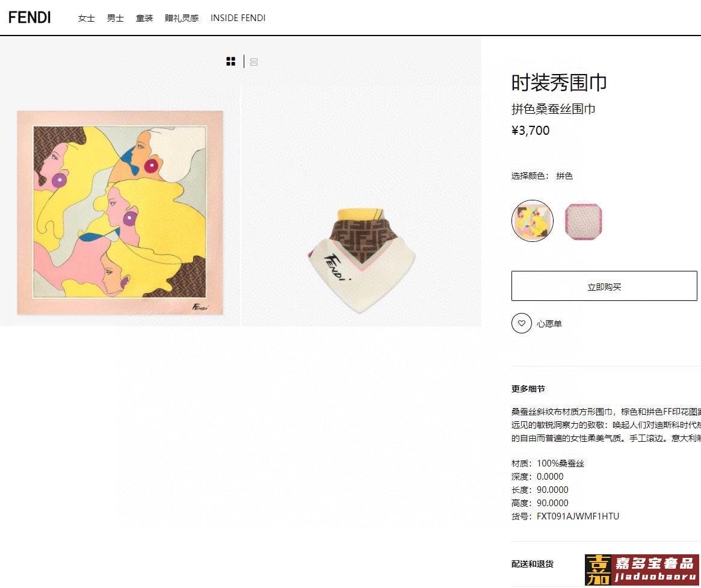
Task: Click the 时装秀围巾 product title
Action: tap(559, 82)
